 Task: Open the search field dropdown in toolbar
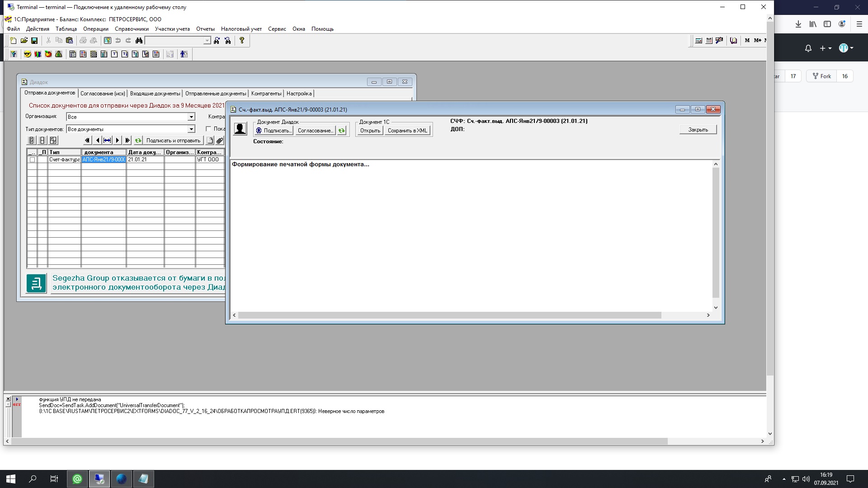[207, 41]
